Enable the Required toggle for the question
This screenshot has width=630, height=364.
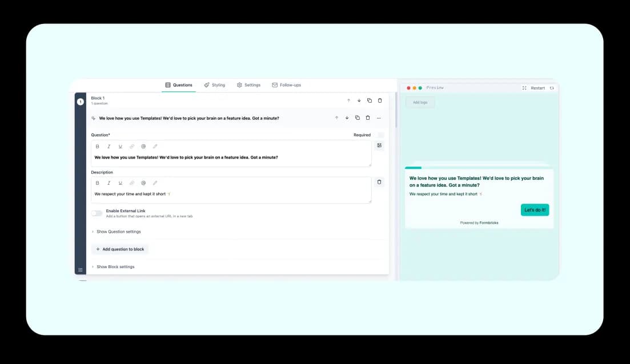click(x=379, y=135)
